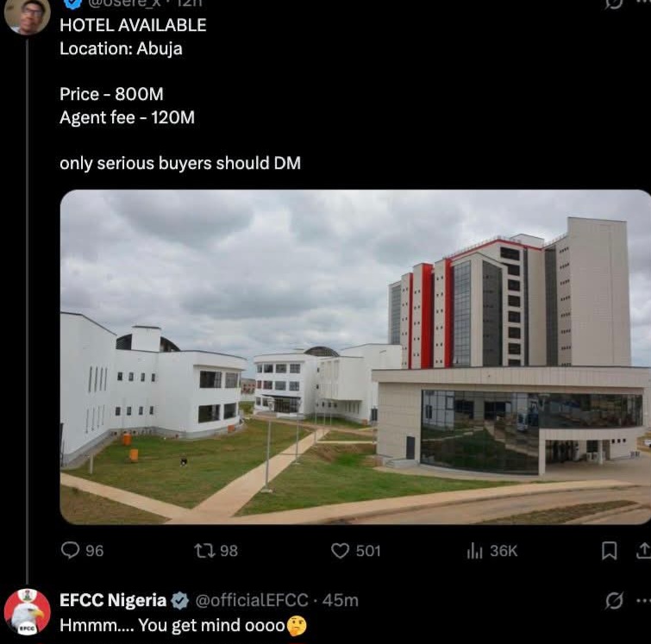Image resolution: width=651 pixels, height=644 pixels.
Task: Open more options on the hotel tweet
Action: tap(642, 3)
